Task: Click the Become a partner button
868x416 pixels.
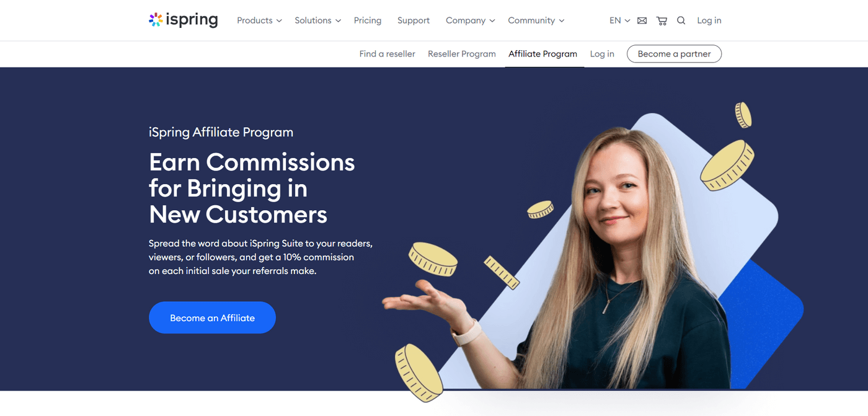Action: (674, 54)
